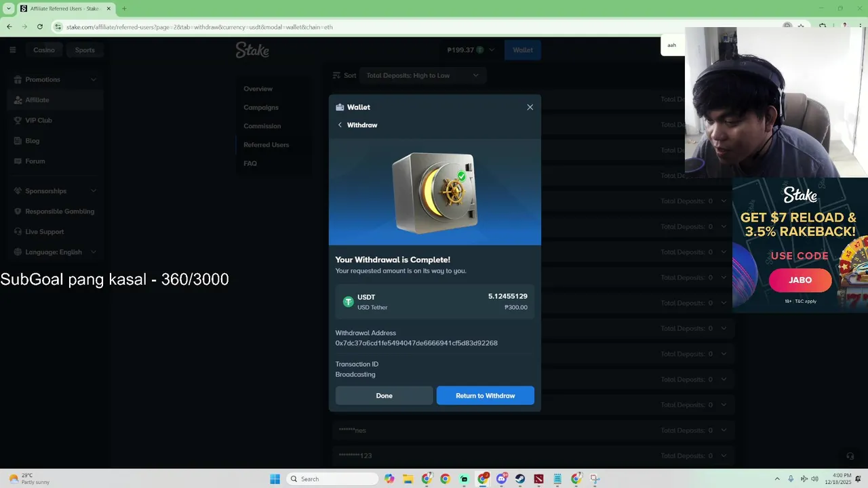Open the Total Deposits: High to Low dropdown
868x488 pixels.
[422, 75]
